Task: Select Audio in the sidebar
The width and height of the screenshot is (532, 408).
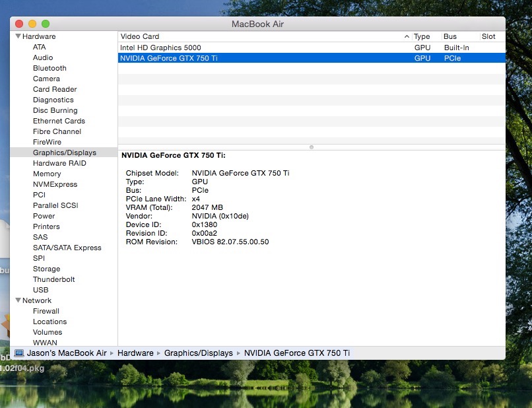Action: pos(43,57)
